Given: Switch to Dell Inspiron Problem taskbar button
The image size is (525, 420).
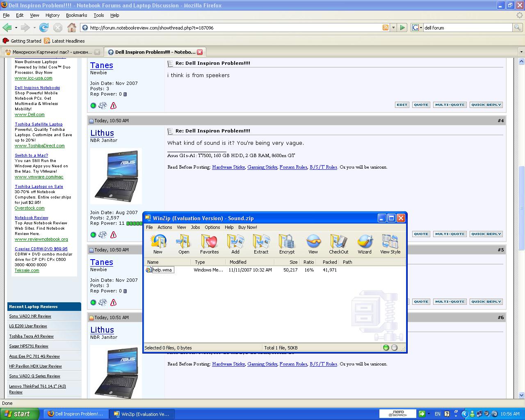Looking at the screenshot, I should (75, 414).
